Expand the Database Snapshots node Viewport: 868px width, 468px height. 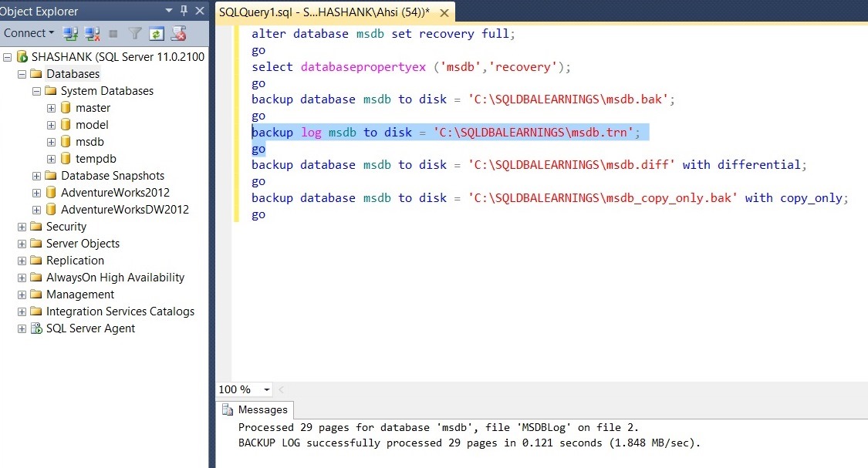36,176
